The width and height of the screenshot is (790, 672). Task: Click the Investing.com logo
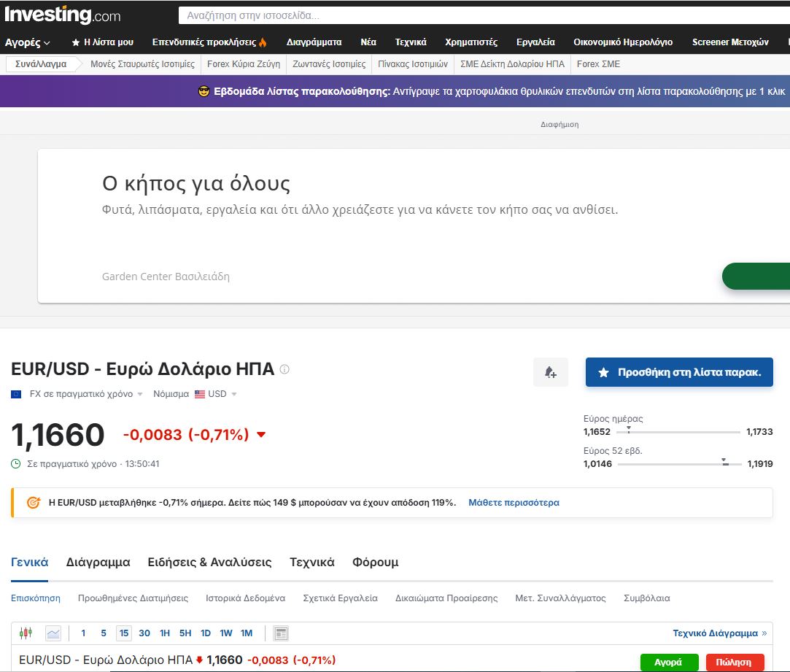click(62, 15)
